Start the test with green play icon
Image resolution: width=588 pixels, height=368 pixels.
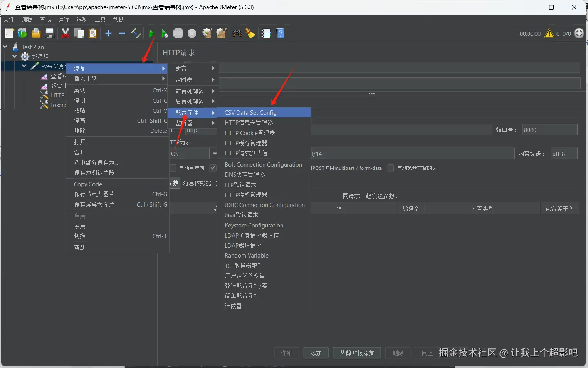pos(151,33)
